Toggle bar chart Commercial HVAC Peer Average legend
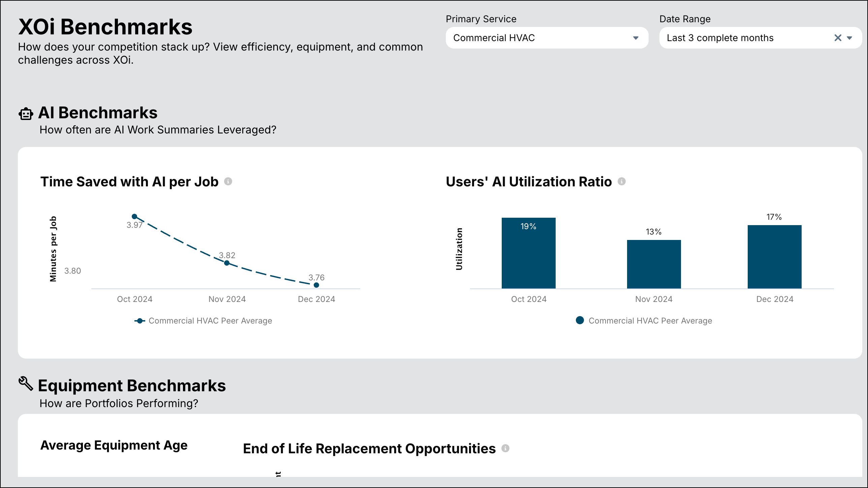 coord(650,321)
